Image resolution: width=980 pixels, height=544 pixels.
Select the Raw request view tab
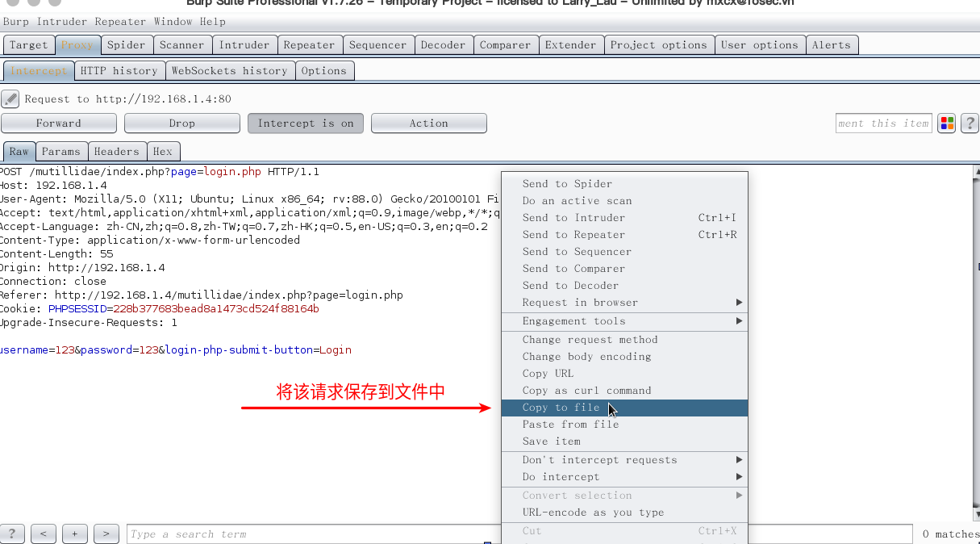coord(19,152)
